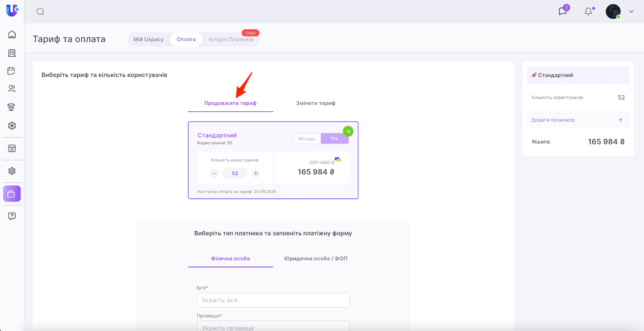The image size is (644, 331).
Task: Open the marketplace store sidebar icon
Action: click(12, 148)
